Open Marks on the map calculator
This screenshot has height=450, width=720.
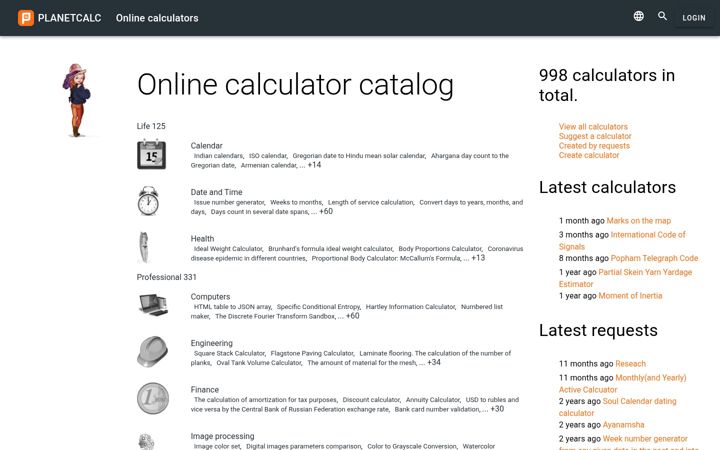click(x=639, y=220)
